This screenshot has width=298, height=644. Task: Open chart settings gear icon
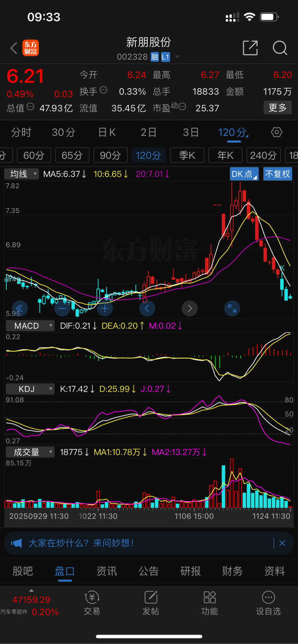pyautogui.click(x=277, y=133)
